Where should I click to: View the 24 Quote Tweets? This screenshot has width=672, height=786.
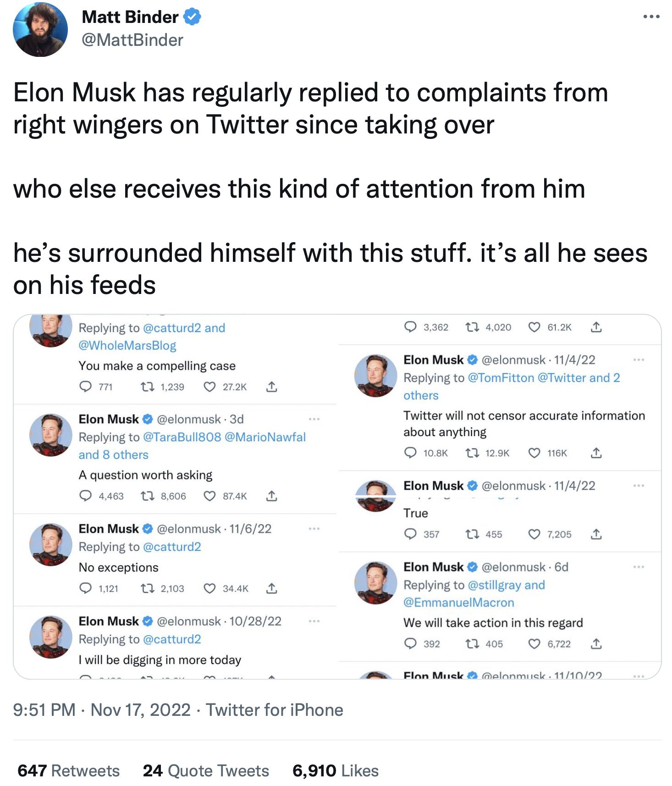206,771
